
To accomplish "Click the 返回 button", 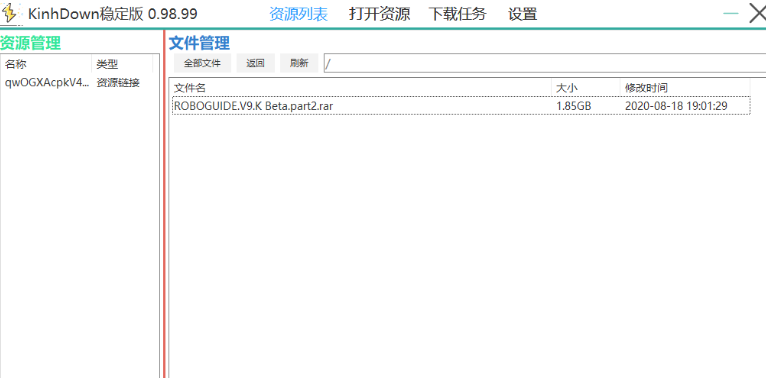I will point(255,63).
